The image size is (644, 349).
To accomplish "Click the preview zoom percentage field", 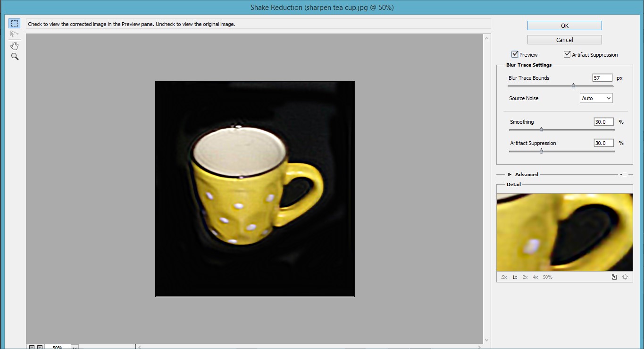I will pos(58,347).
